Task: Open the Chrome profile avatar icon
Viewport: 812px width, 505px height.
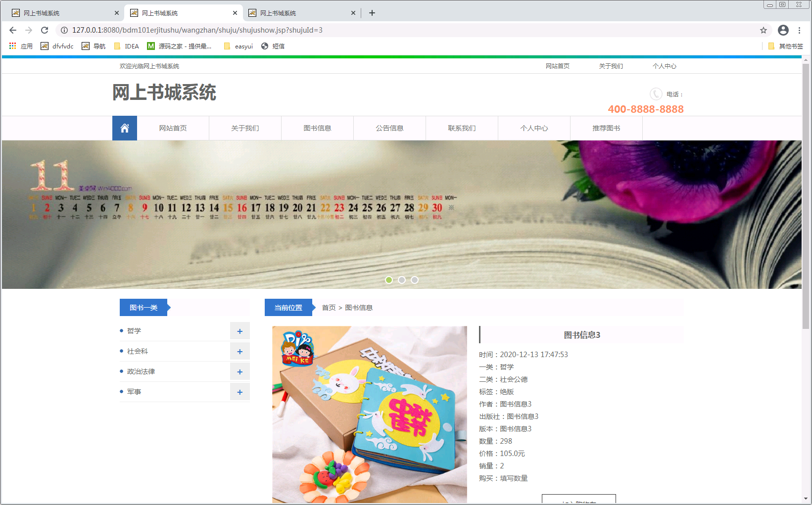Action: tap(783, 30)
